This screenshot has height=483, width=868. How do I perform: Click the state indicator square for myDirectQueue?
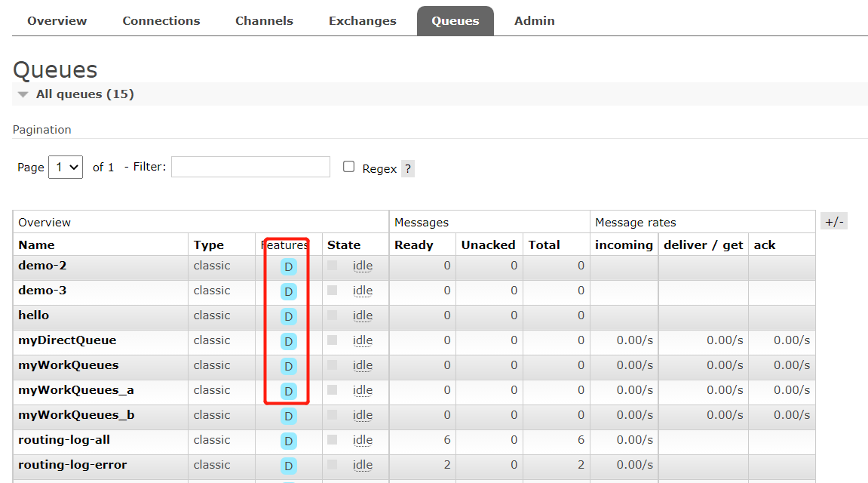point(332,340)
